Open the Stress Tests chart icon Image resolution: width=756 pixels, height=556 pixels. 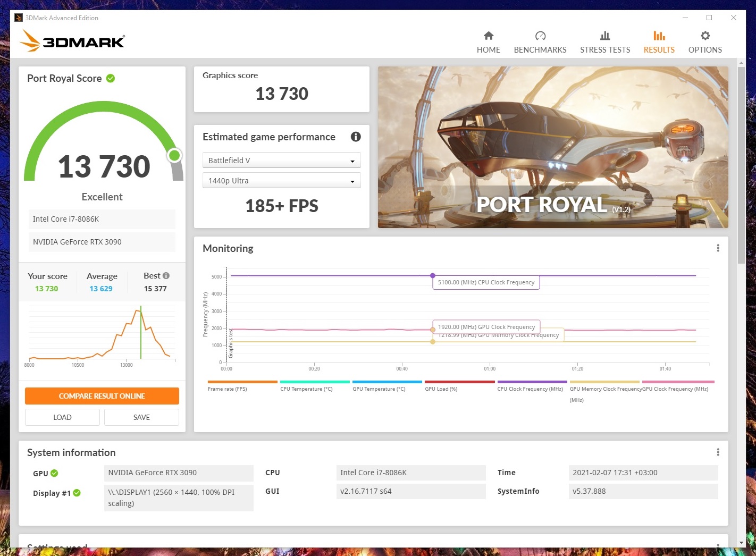pyautogui.click(x=605, y=36)
